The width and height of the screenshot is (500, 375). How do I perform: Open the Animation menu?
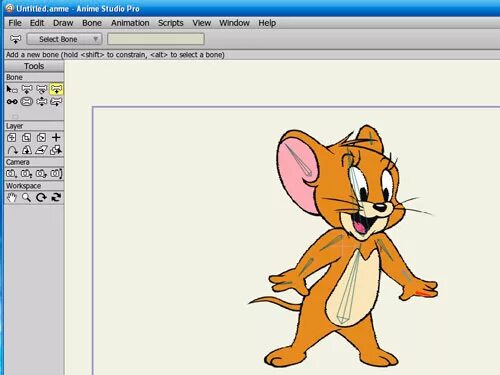click(130, 23)
